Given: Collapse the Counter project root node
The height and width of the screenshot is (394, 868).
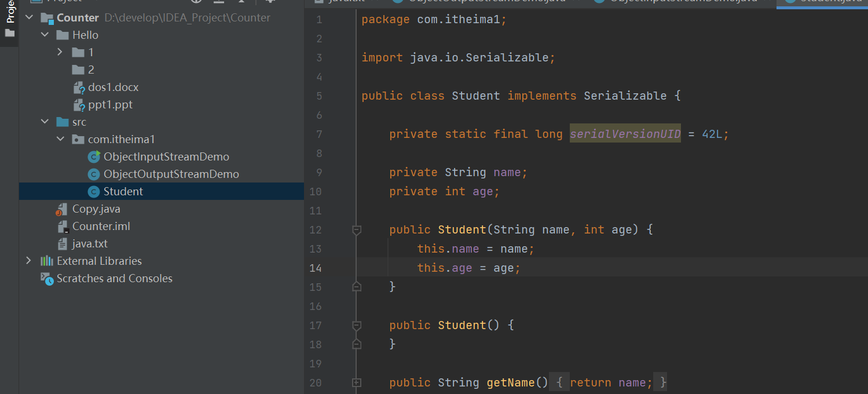Looking at the screenshot, I should tap(29, 18).
